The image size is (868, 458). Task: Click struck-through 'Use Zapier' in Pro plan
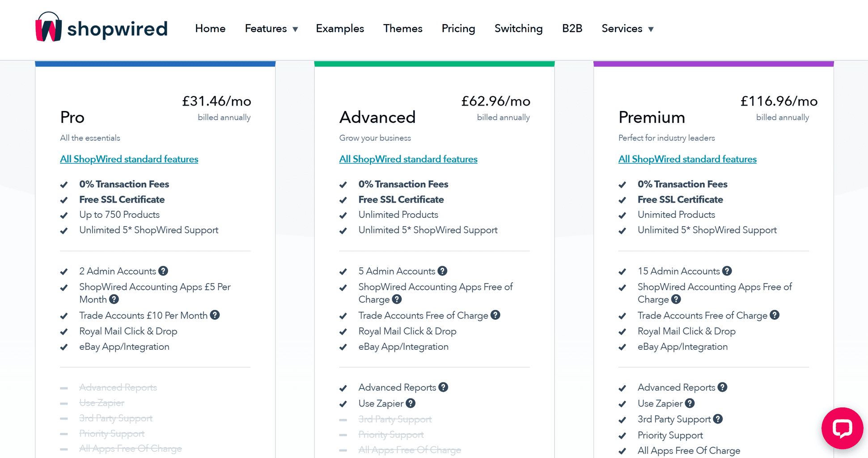click(x=102, y=403)
